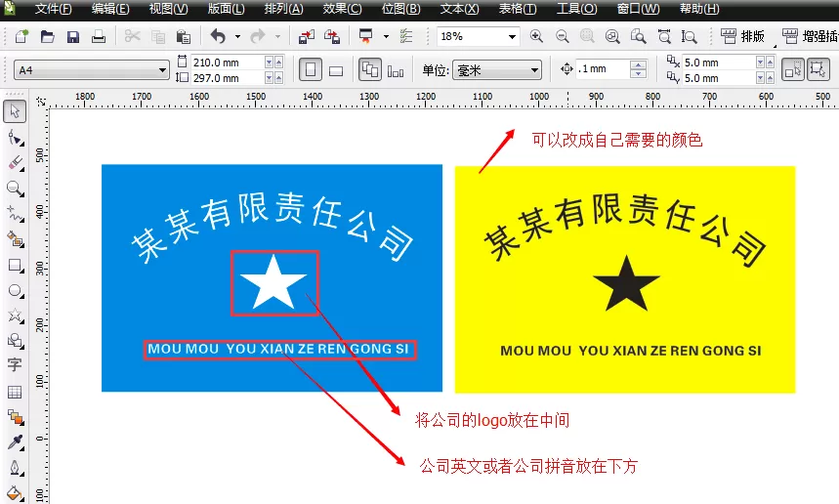This screenshot has height=504, width=839.
Task: Apply layout to current page only toggle
Action: [396, 70]
